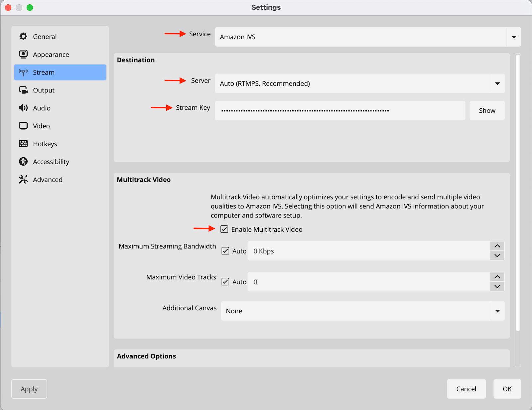Click the Output settings icon

click(23, 90)
